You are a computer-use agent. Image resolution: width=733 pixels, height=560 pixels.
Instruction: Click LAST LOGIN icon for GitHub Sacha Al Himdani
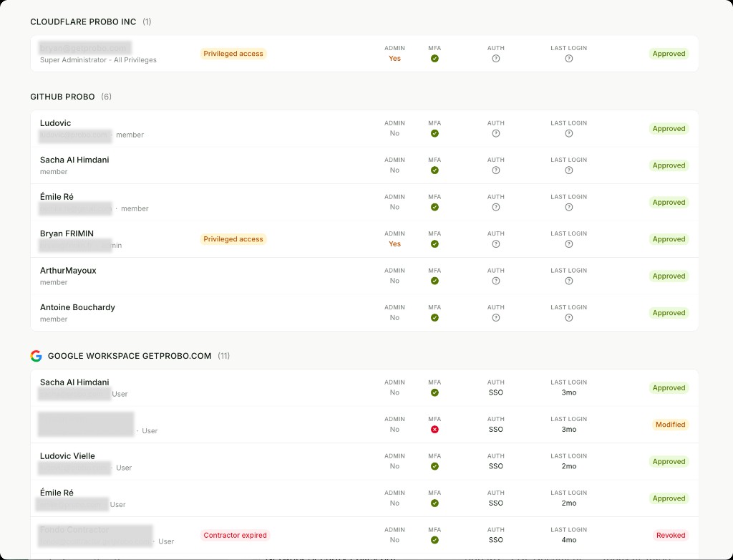[569, 170]
